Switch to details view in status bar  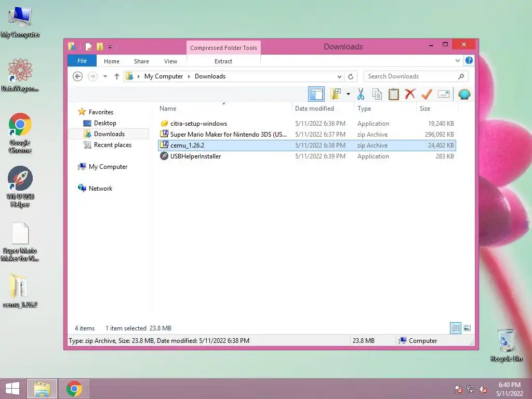click(x=455, y=328)
